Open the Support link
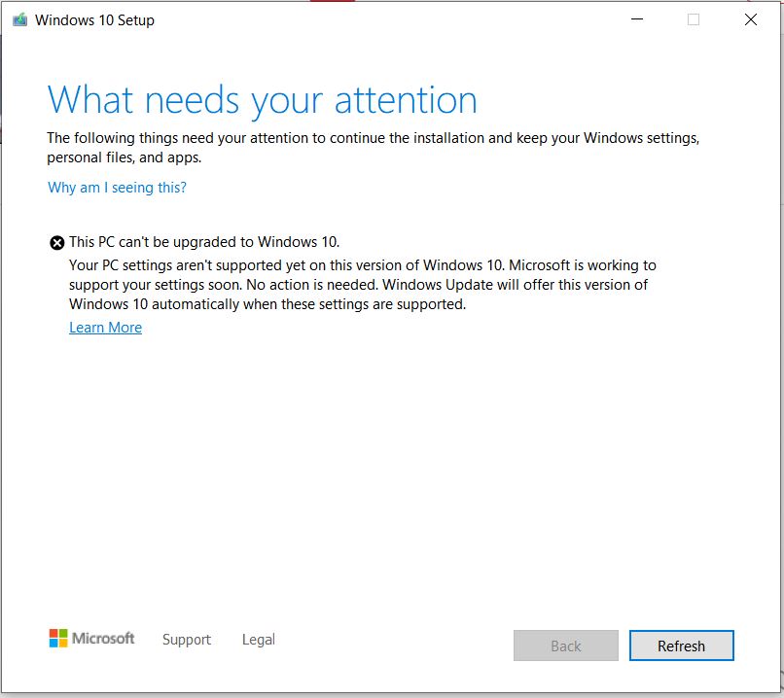The height and width of the screenshot is (698, 784). (x=187, y=640)
